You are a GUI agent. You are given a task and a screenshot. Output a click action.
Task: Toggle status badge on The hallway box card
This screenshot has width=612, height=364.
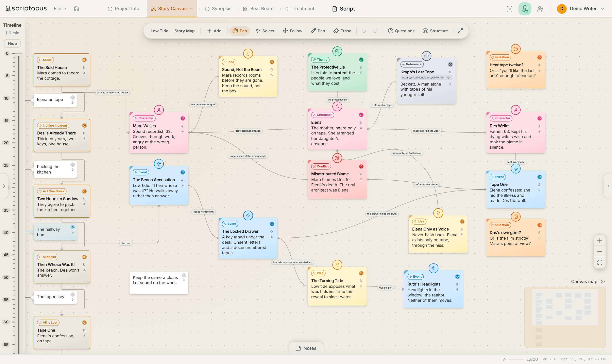[72, 227]
